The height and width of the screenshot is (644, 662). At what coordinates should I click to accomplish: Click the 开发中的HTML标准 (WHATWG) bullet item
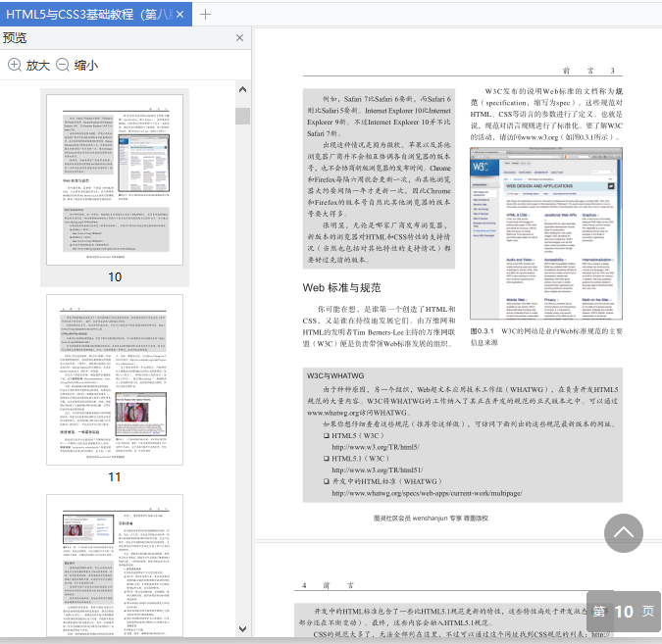pos(382,481)
